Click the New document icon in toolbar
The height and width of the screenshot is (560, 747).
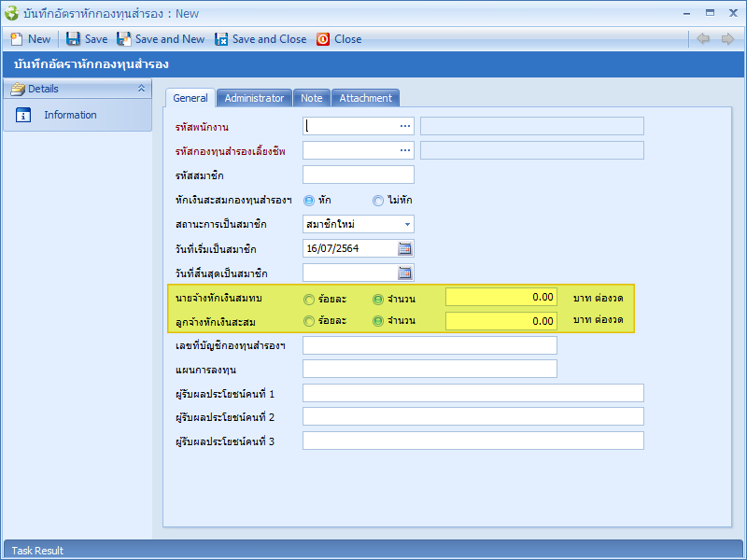click(17, 39)
